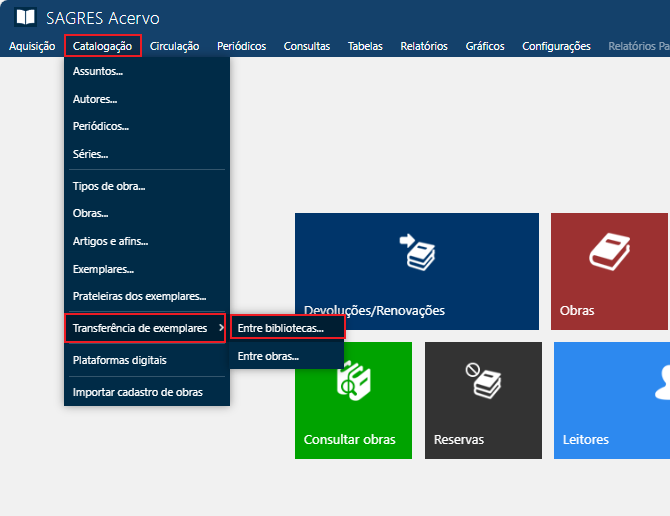Expand the Transferência de exemplares submenu arrow
This screenshot has height=516, width=670.
220,328
